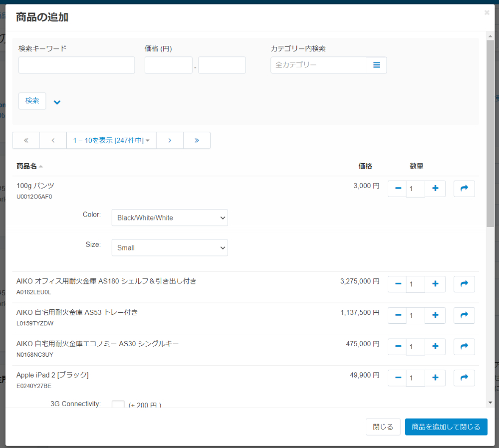Viewport: 499px width, 448px height.
Task: Increase quantity for AIKO AS53 safe
Action: point(435,315)
